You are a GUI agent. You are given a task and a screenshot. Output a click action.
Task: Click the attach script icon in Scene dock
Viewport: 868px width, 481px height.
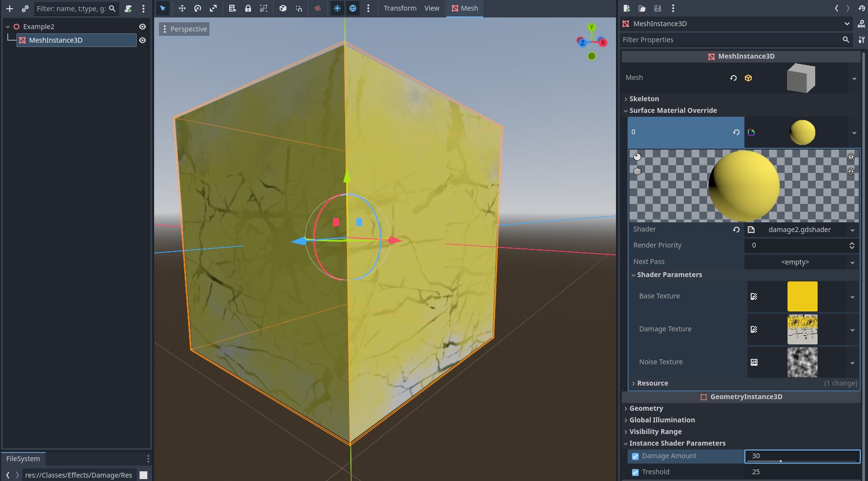pyautogui.click(x=128, y=8)
